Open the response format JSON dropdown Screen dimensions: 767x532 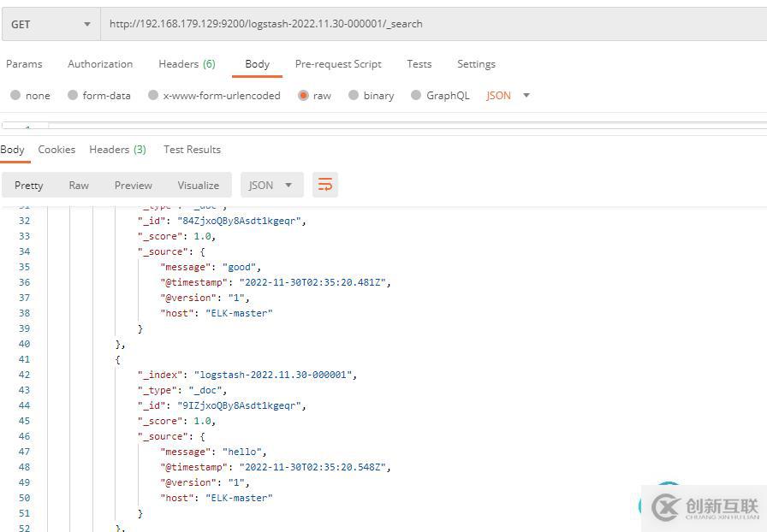271,185
